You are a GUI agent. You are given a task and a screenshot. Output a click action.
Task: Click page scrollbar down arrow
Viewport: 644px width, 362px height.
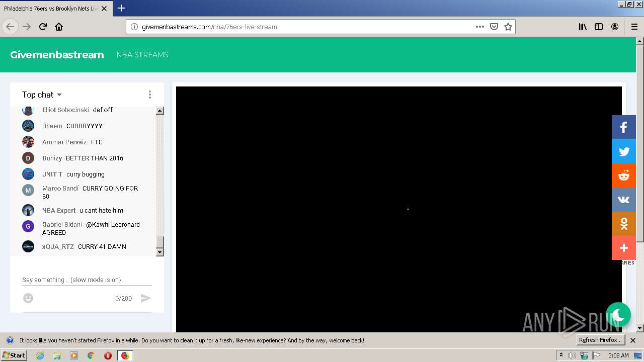pyautogui.click(x=640, y=328)
